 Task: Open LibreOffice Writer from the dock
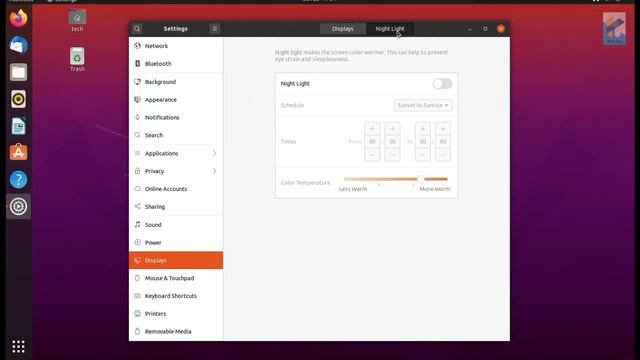18,126
